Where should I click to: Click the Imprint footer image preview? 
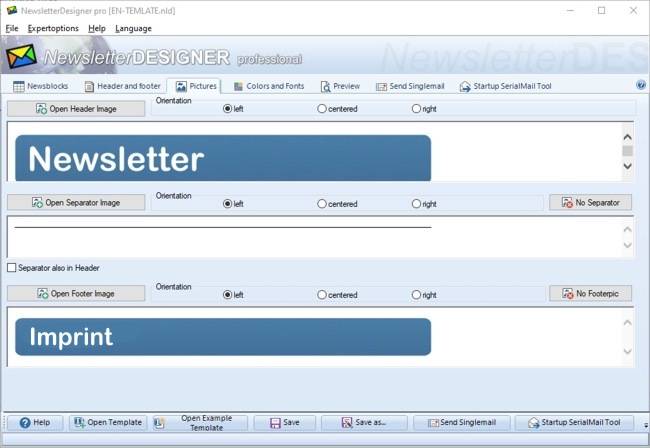point(223,337)
